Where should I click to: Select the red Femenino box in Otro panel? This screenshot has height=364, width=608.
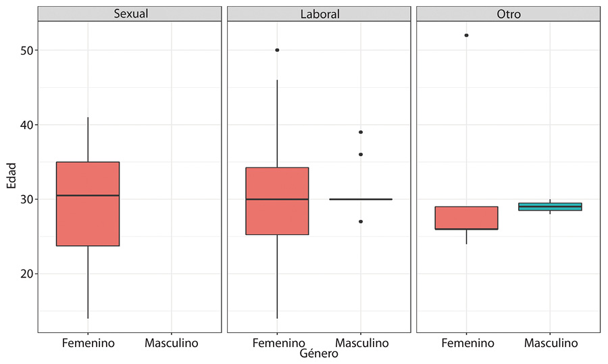click(x=466, y=217)
